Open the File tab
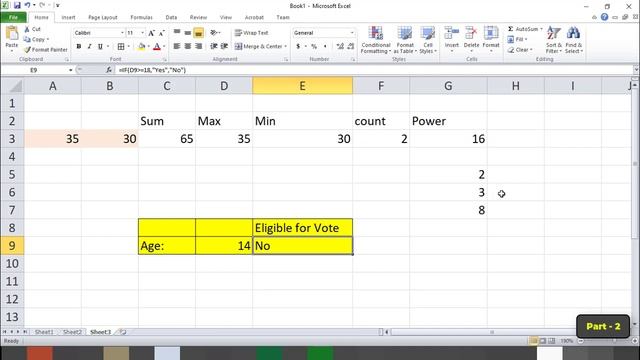This screenshot has height=360, width=640. [x=13, y=18]
